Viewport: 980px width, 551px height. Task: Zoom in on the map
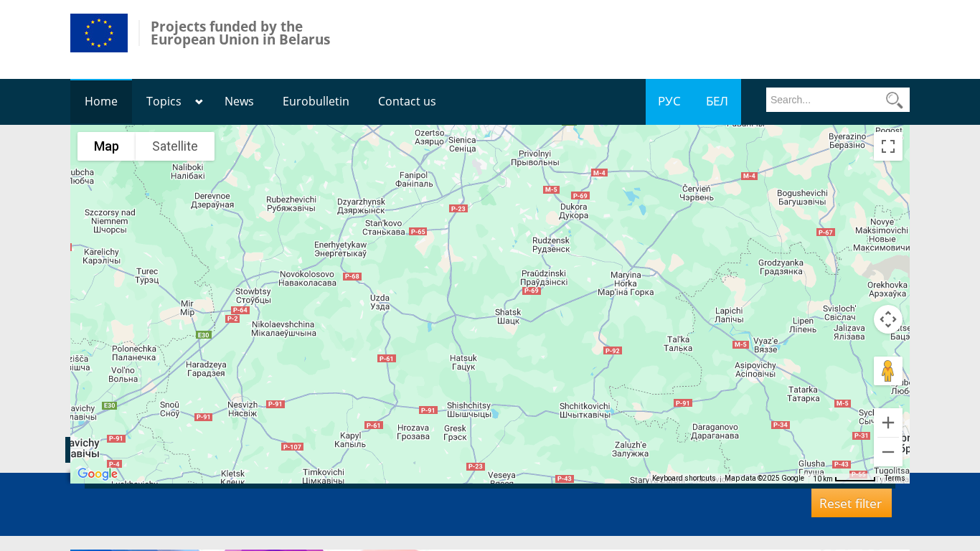click(888, 423)
